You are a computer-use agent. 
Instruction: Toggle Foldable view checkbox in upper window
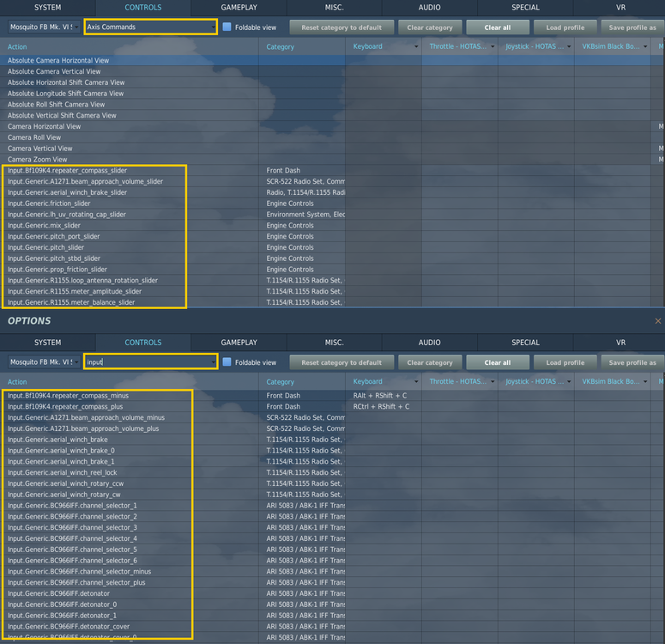click(x=227, y=27)
